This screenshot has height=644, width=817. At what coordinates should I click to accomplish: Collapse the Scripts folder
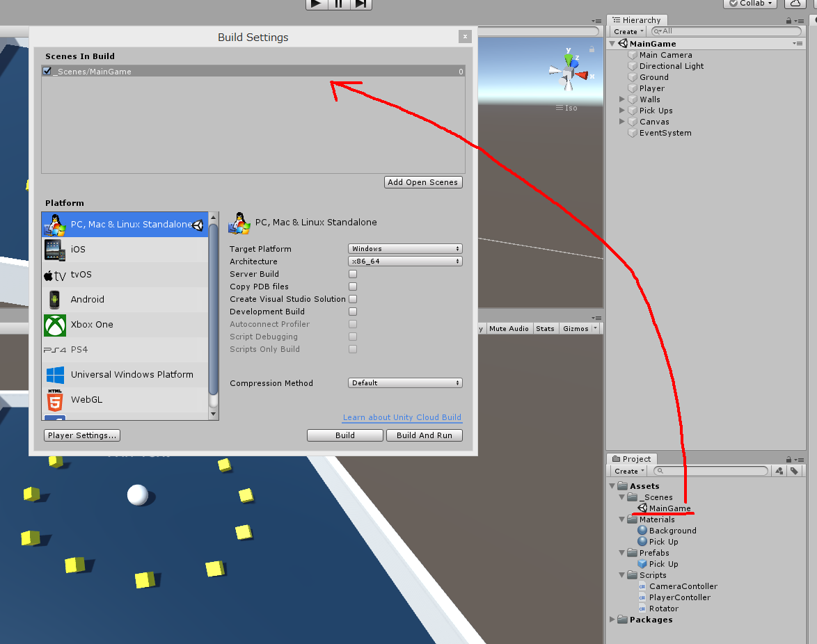(621, 575)
